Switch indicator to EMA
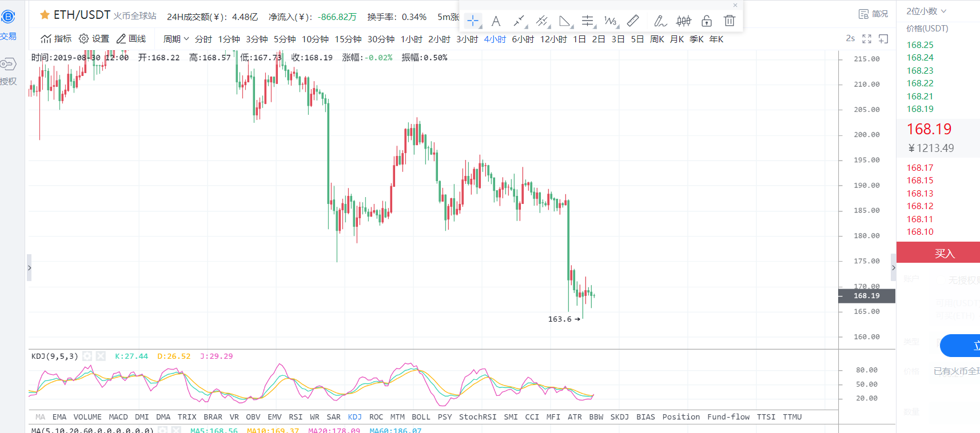This screenshot has width=980, height=433. point(59,417)
